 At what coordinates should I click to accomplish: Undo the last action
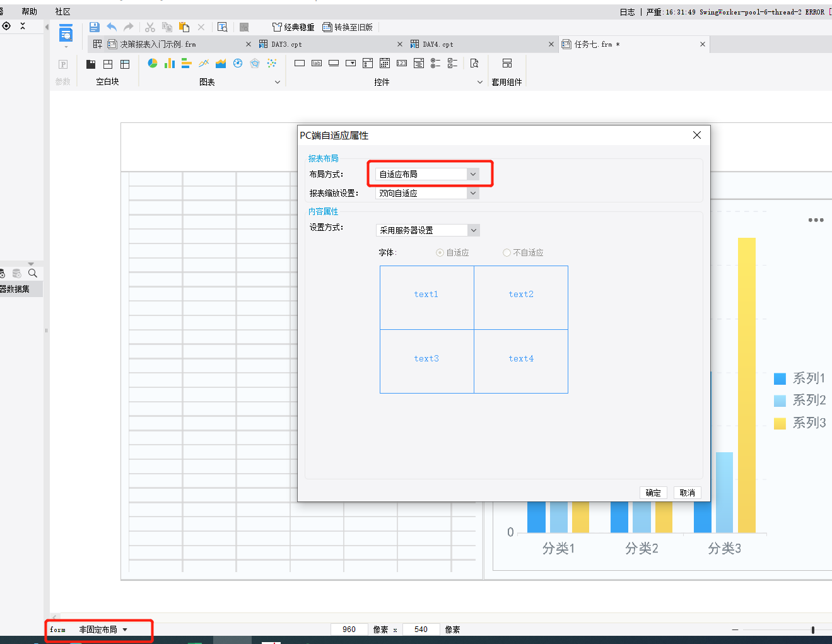[112, 27]
